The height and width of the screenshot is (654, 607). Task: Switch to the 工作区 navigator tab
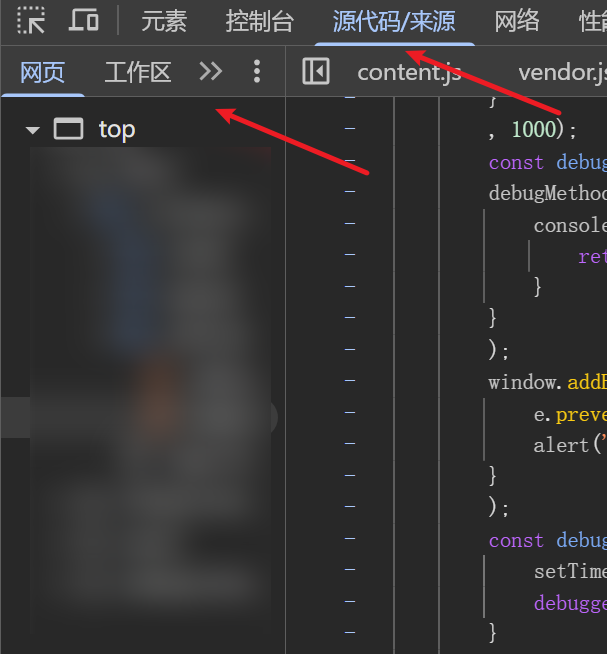[138, 72]
